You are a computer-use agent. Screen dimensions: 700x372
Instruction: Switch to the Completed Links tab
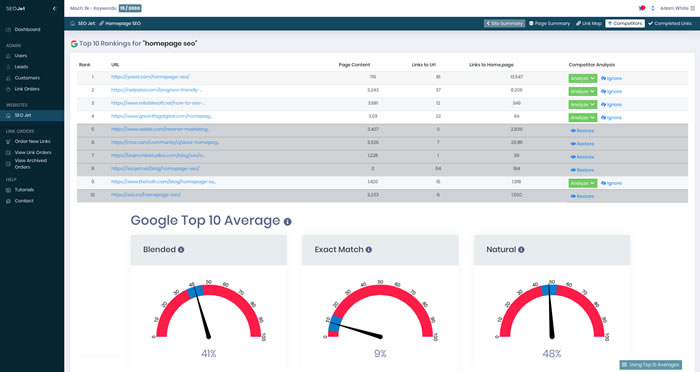point(670,23)
